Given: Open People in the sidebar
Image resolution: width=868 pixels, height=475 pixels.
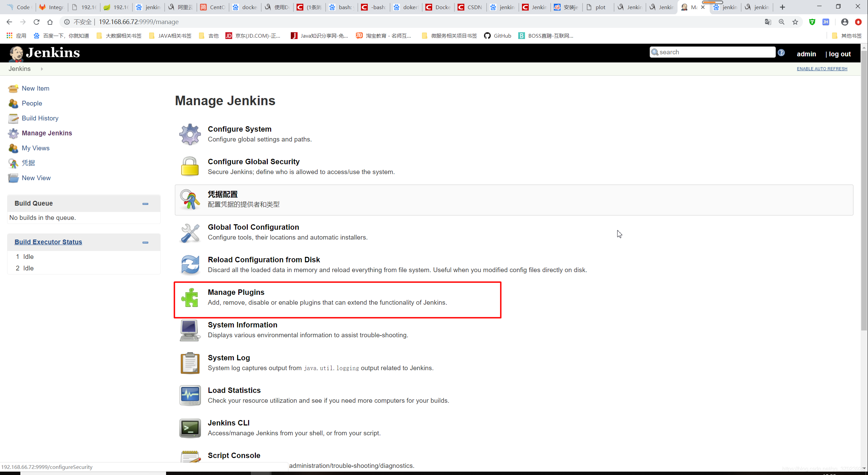Looking at the screenshot, I should tap(32, 103).
